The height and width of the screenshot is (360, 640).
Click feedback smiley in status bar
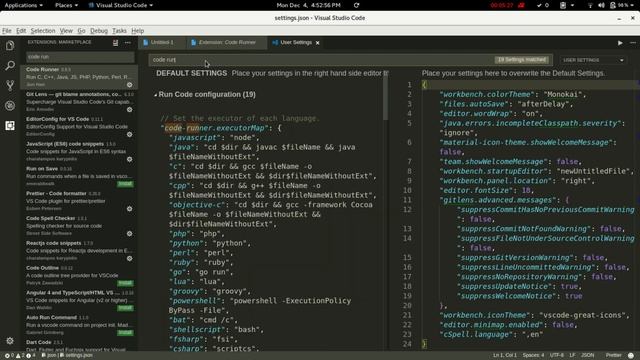coord(631,356)
